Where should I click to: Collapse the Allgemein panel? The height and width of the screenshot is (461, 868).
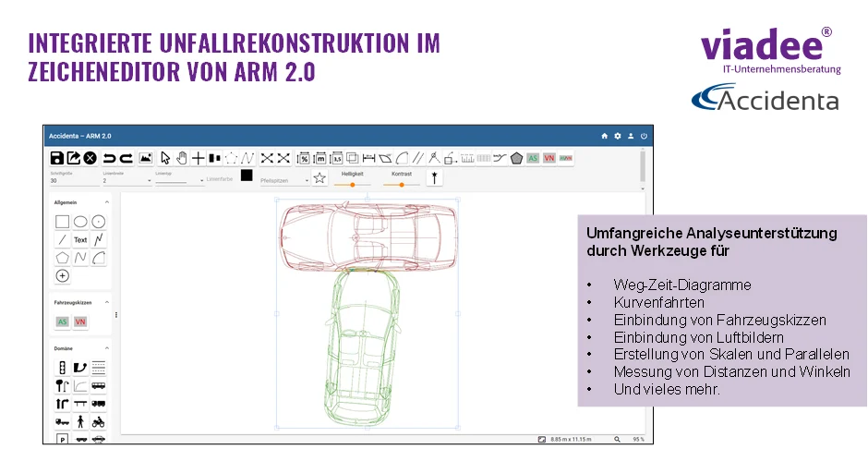pyautogui.click(x=107, y=202)
